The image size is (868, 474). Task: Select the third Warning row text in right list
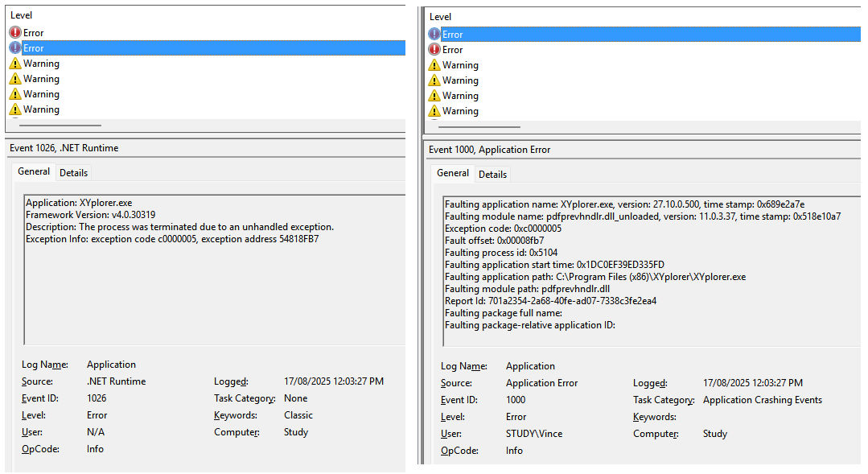point(460,96)
